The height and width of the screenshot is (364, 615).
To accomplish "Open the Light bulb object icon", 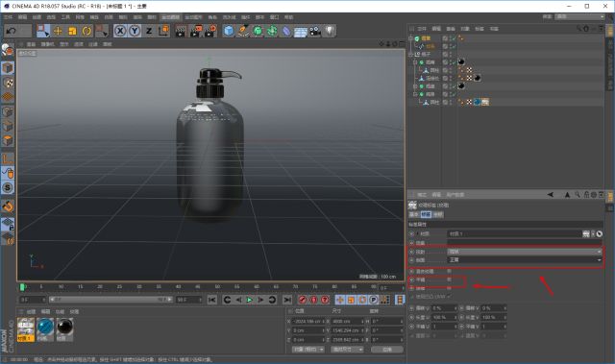I will pos(330,31).
